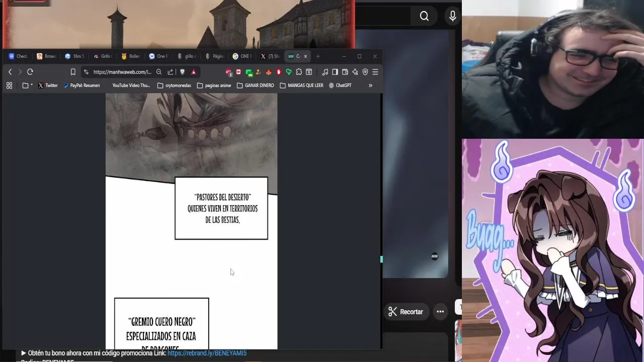Switch to the first One P tab
Viewport: 644px width, 362px height.
(158, 56)
